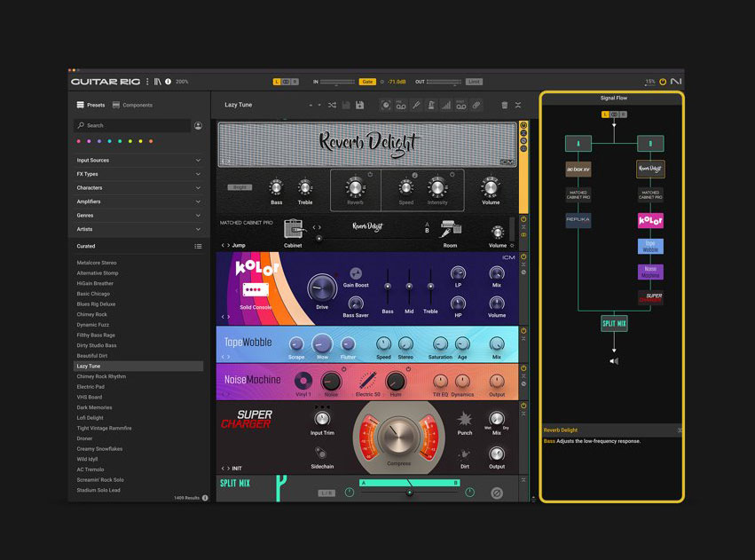The width and height of the screenshot is (755, 560).
Task: Toggle Kolor module power button
Action: (523, 256)
